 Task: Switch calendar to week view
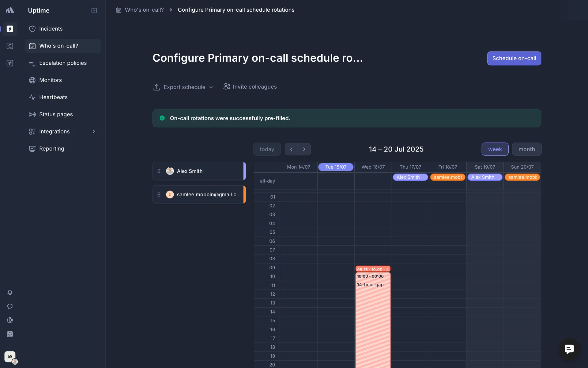[x=495, y=149]
